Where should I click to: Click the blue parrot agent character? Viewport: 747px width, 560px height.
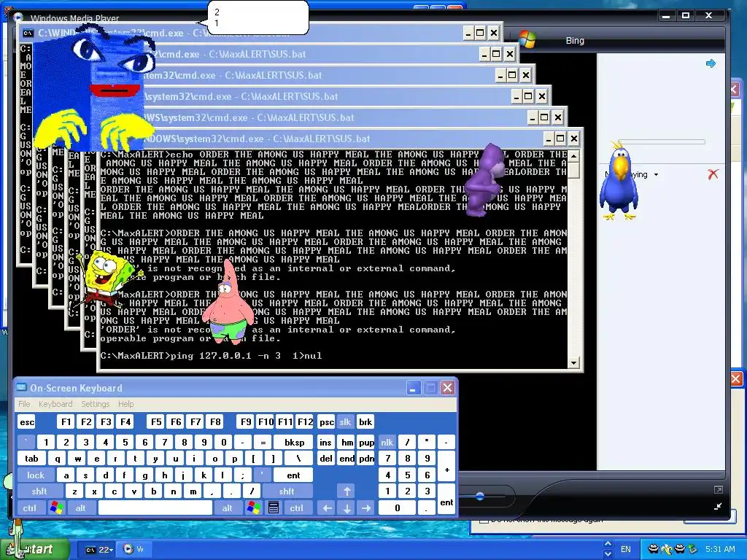point(619,182)
